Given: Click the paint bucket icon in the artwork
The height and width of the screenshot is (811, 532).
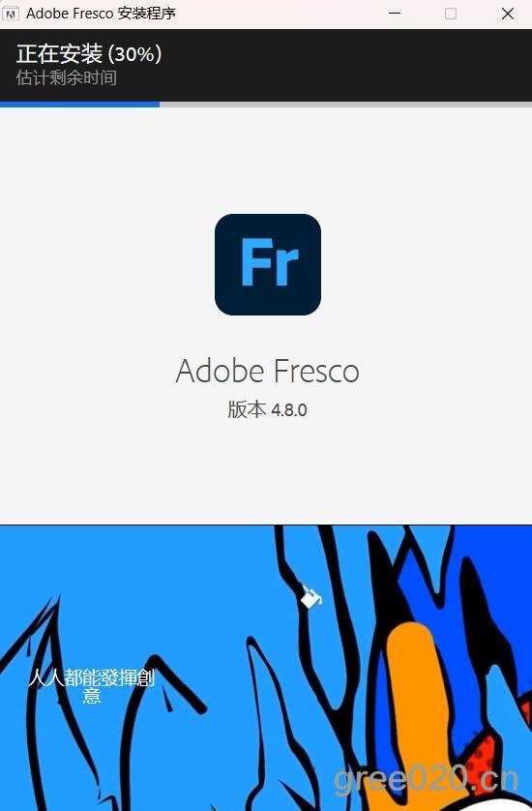Looking at the screenshot, I should (311, 597).
